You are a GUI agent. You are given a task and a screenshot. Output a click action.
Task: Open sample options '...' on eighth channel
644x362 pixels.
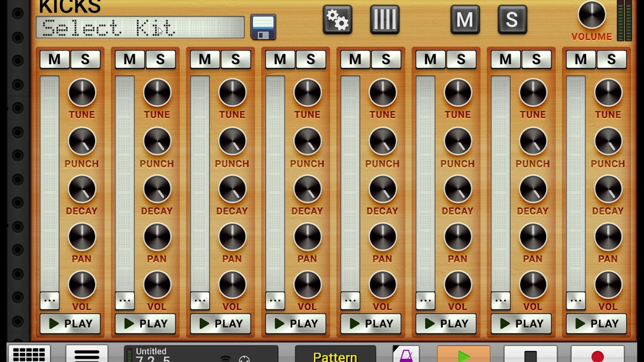tap(576, 300)
